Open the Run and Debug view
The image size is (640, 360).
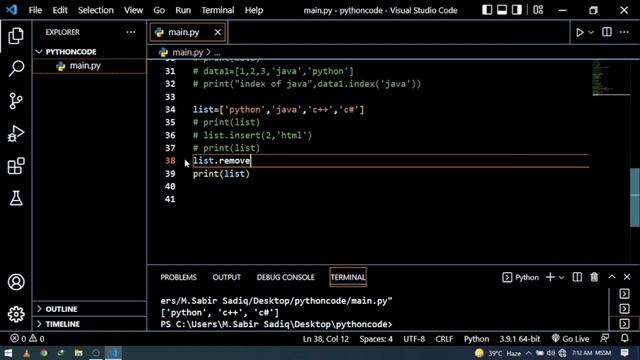tap(16, 133)
